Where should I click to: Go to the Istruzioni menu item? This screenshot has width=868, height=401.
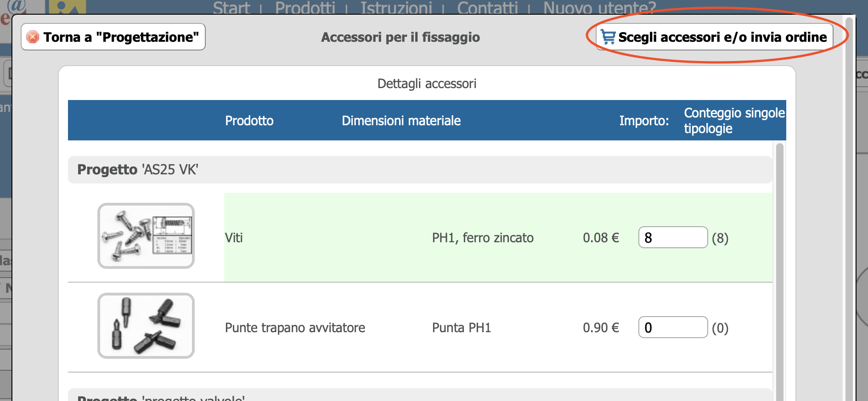click(396, 8)
